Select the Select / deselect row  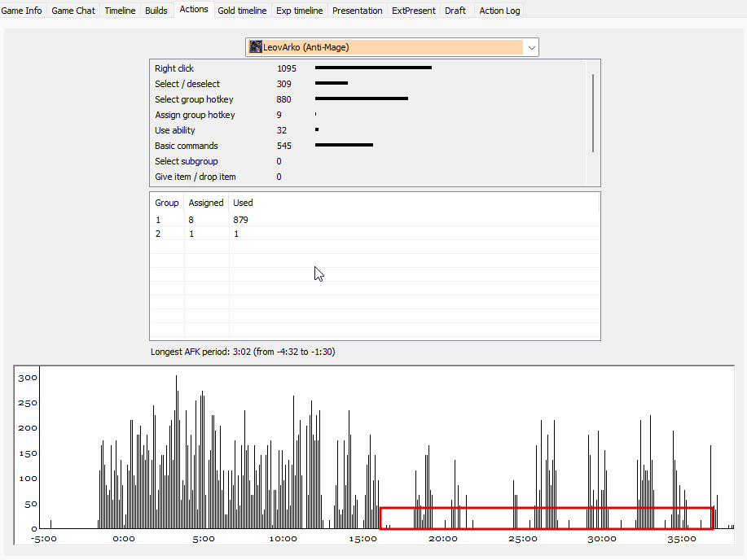(x=367, y=84)
